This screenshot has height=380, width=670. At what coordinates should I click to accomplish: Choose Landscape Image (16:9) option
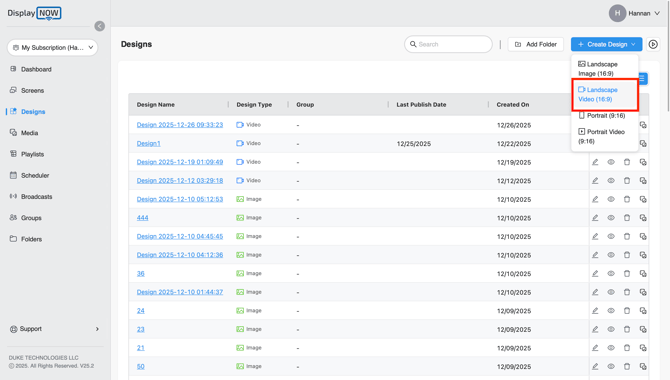click(604, 68)
